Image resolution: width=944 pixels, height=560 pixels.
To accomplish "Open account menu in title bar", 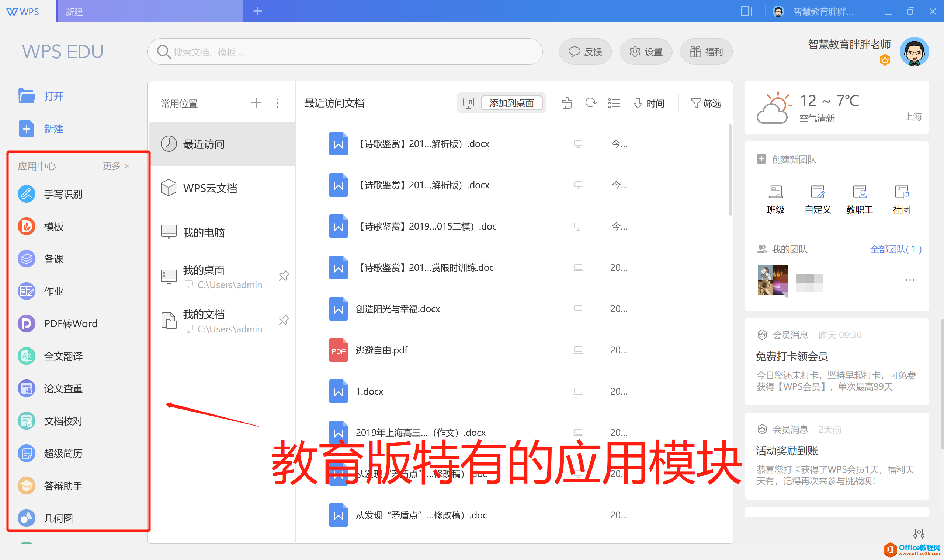I will click(813, 12).
